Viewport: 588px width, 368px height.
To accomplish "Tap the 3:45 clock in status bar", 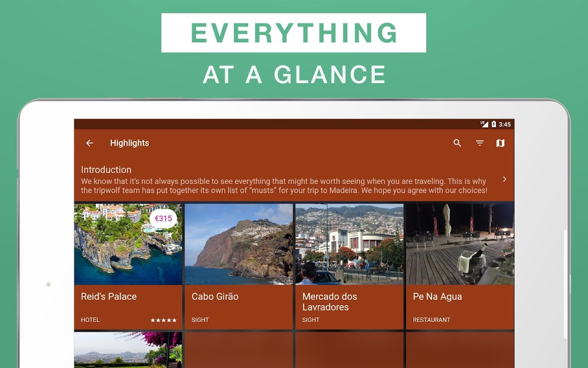I will tap(504, 124).
